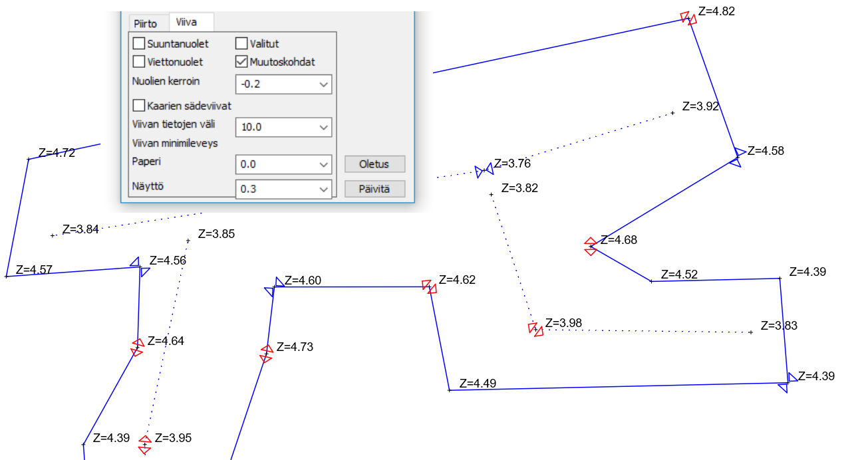Uncheck the Muutoskohdat option

[242, 62]
